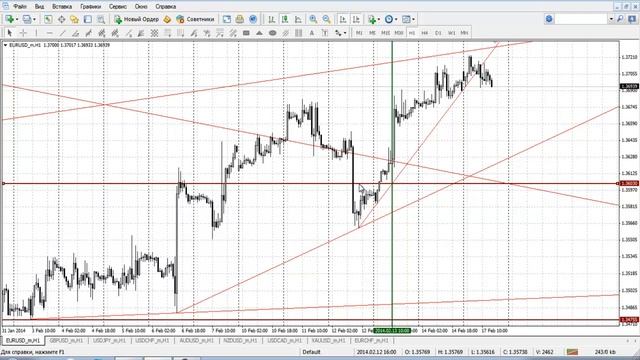Switch timeframe to MN
Screen dimensions: 640x360
tap(464, 33)
